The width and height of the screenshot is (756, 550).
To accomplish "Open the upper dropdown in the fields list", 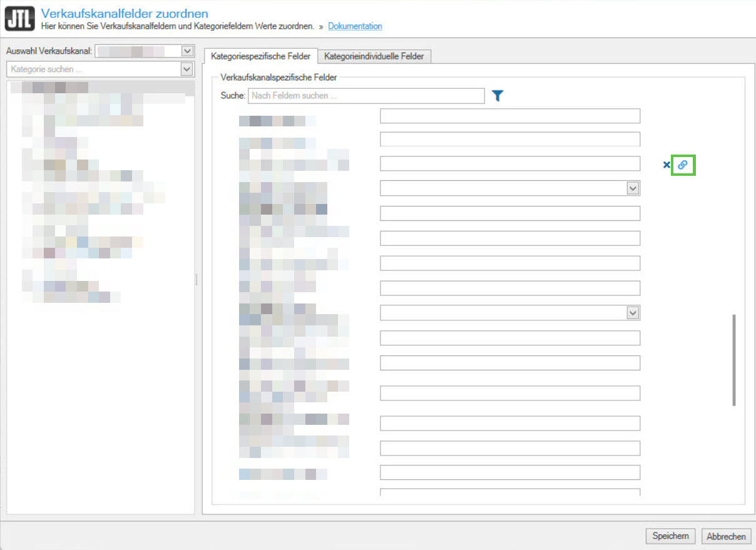I will point(633,188).
